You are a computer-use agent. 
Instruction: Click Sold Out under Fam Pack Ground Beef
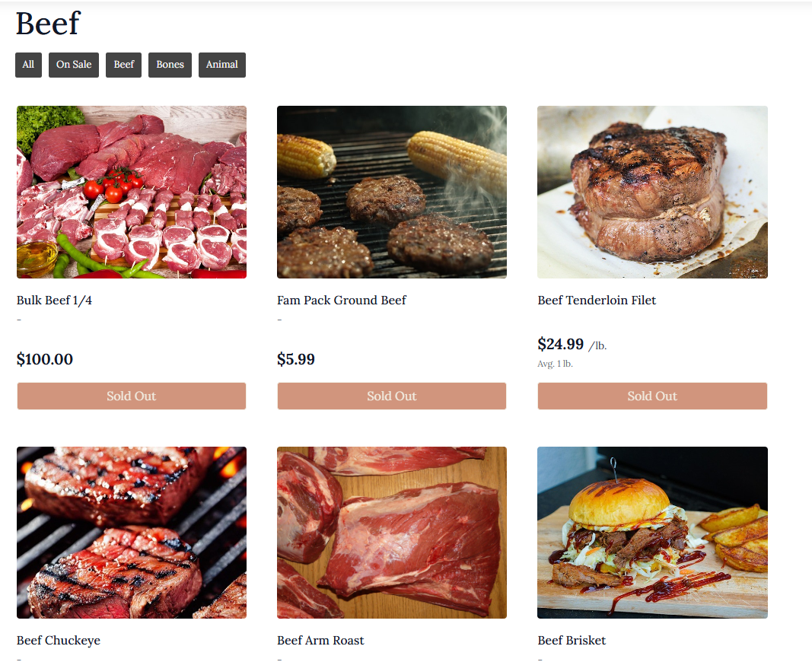pyautogui.click(x=392, y=396)
